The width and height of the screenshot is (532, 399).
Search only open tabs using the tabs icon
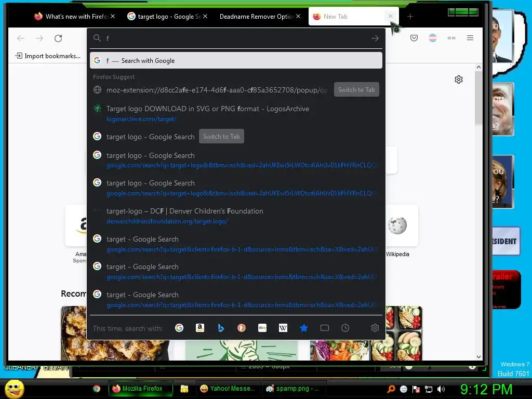coord(325,328)
